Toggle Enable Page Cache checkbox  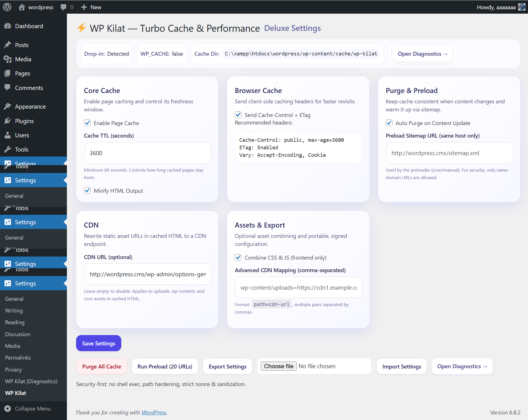coord(87,123)
